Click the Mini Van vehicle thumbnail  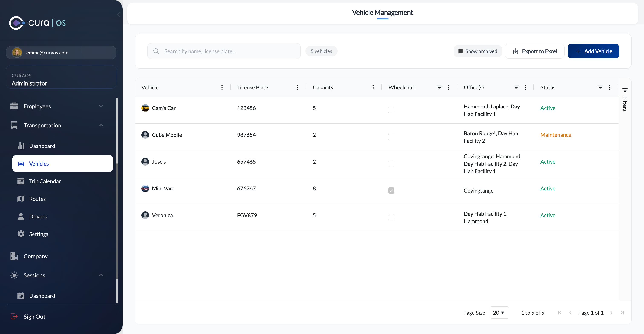[145, 188]
